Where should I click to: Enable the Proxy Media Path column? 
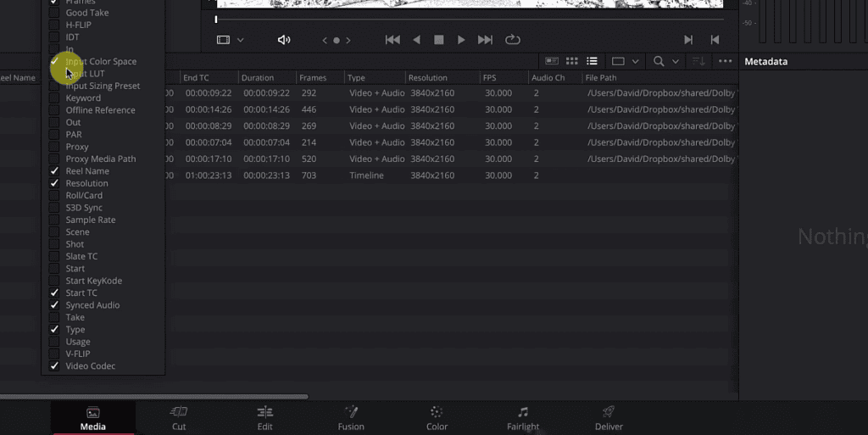click(54, 159)
